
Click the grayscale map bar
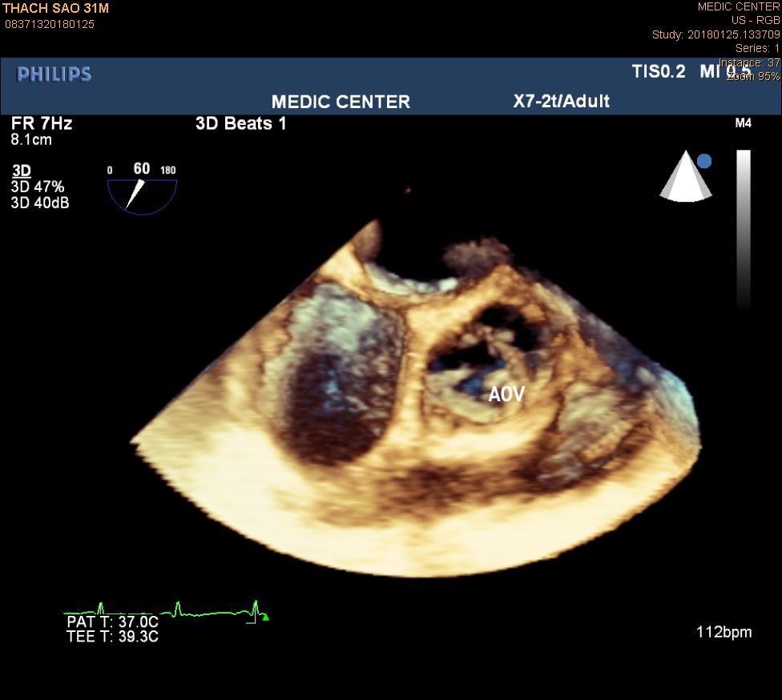[744, 228]
